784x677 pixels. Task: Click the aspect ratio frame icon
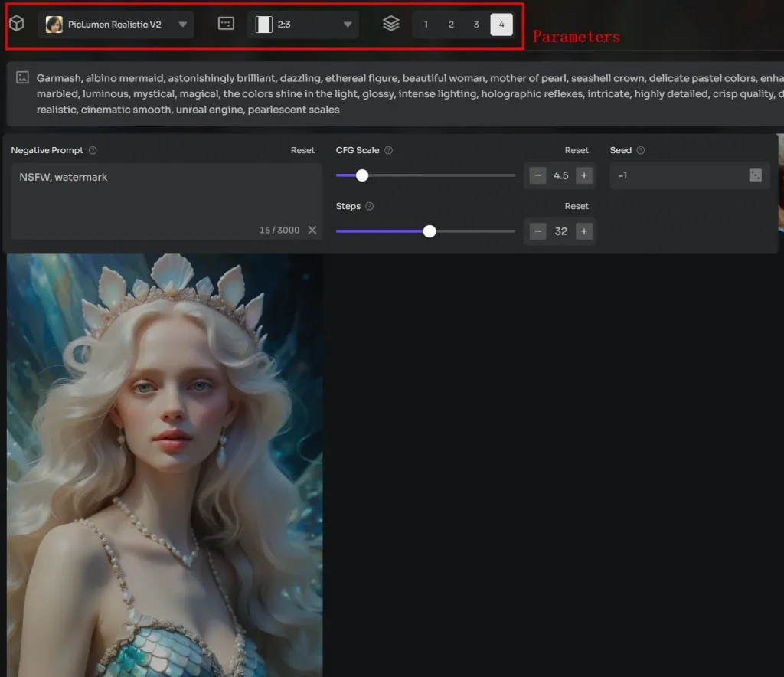(x=225, y=25)
